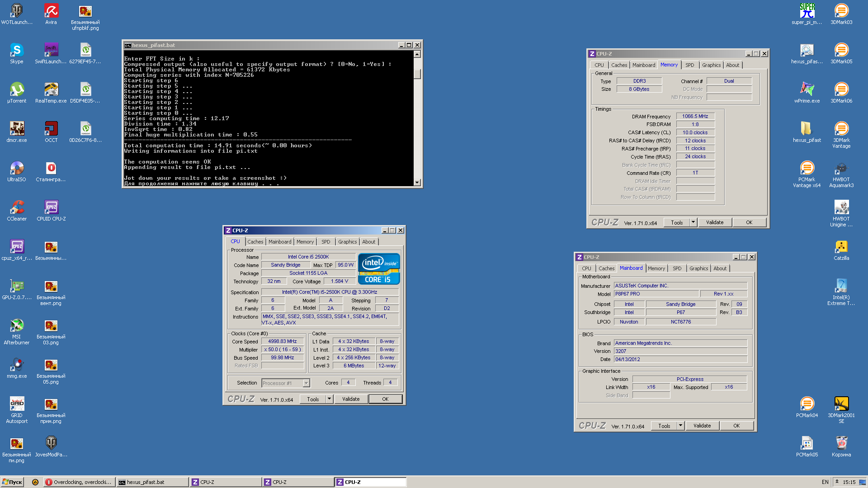Launch 3DMark2001 SE from the desktop
This screenshot has width=868, height=488.
click(x=841, y=410)
